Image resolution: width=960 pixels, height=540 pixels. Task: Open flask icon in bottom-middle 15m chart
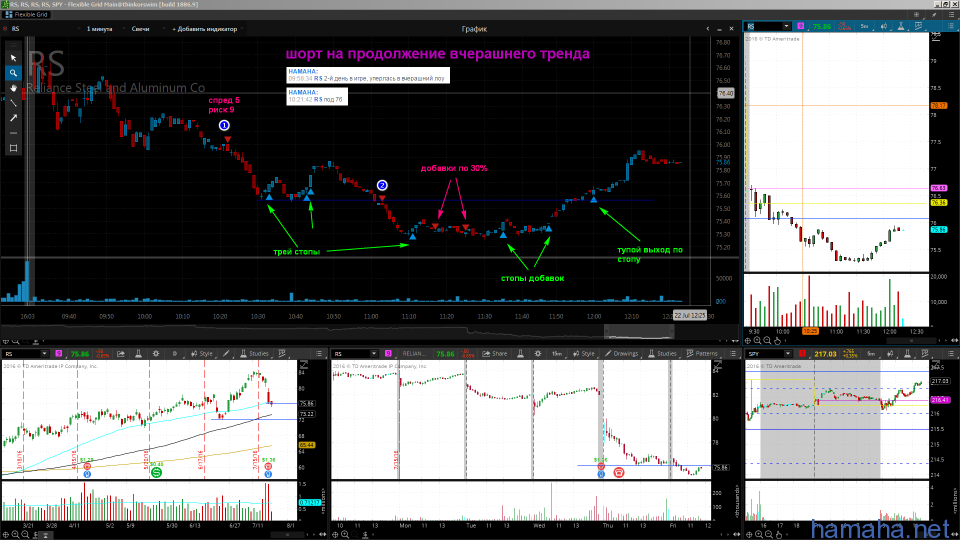tap(520, 354)
